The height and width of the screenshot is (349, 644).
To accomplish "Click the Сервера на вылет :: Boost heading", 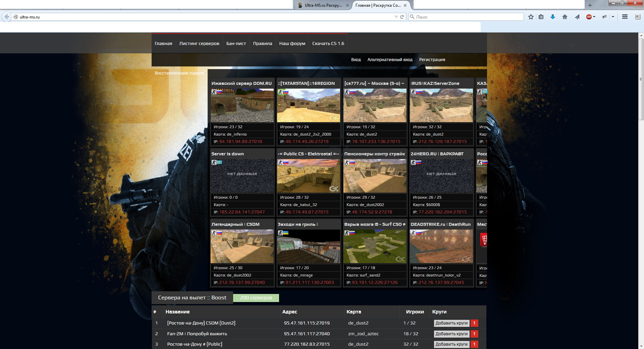I will [x=192, y=298].
